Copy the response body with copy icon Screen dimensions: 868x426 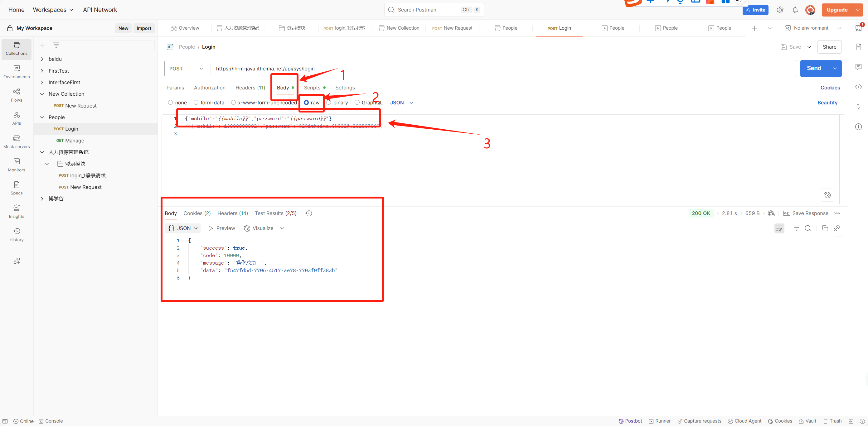point(825,228)
